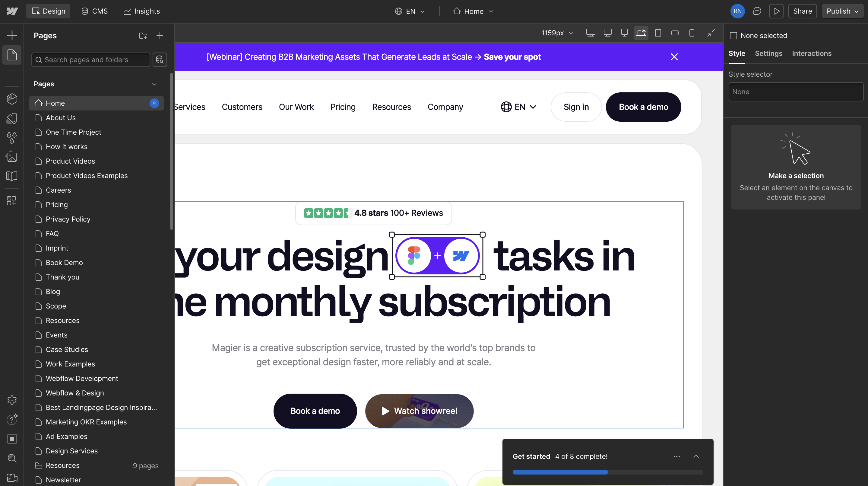Select the Style tab
The height and width of the screenshot is (486, 868).
737,53
